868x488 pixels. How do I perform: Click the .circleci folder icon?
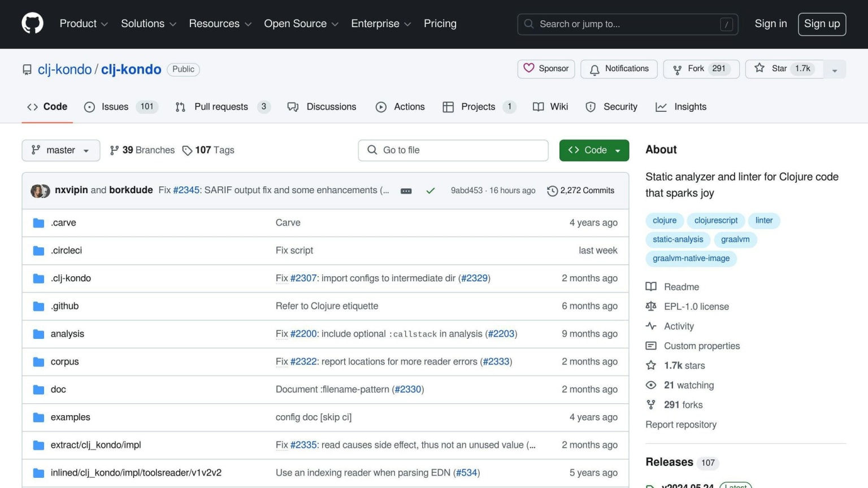(38, 251)
